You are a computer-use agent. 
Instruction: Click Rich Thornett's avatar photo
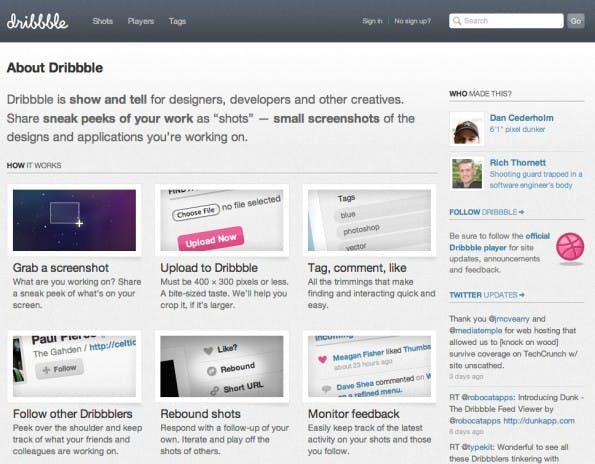[x=467, y=173]
